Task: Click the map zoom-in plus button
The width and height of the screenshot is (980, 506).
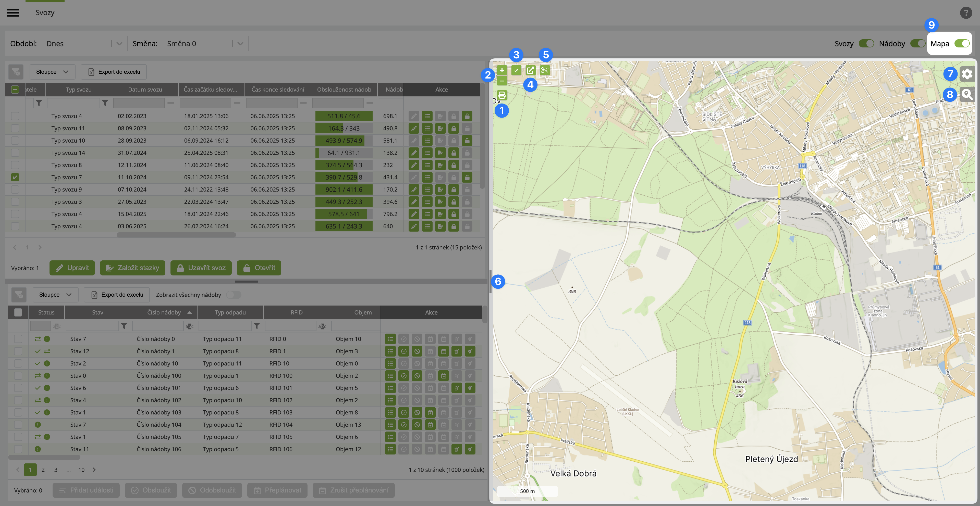Action: [x=502, y=70]
